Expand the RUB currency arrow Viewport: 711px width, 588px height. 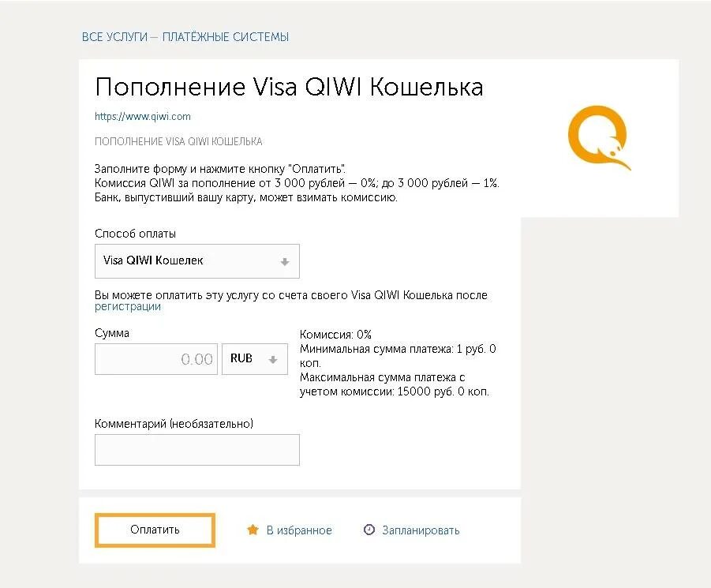[272, 360]
